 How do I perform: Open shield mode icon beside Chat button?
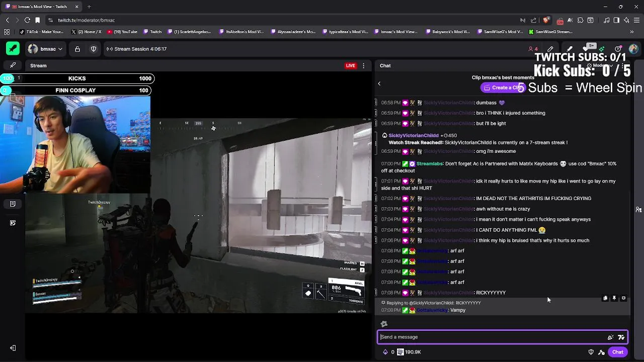[x=591, y=352]
